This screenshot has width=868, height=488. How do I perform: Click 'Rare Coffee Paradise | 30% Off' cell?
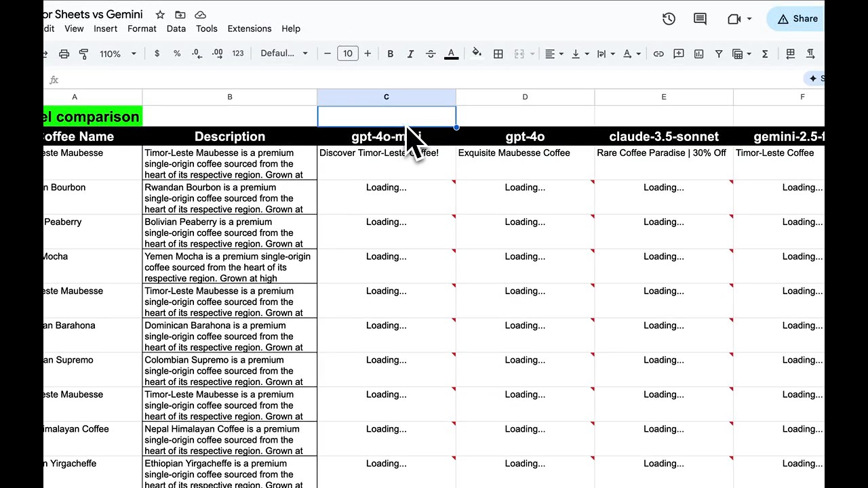[663, 163]
